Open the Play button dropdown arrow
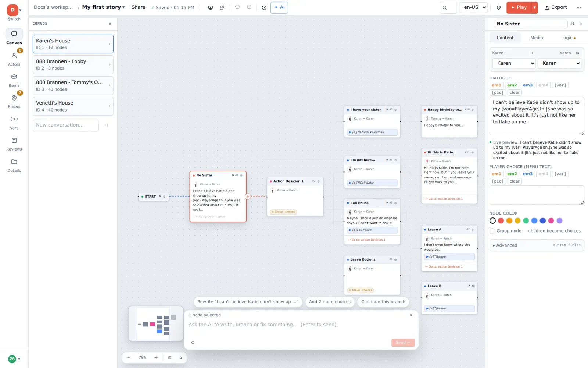The width and height of the screenshot is (588, 368). click(x=535, y=7)
